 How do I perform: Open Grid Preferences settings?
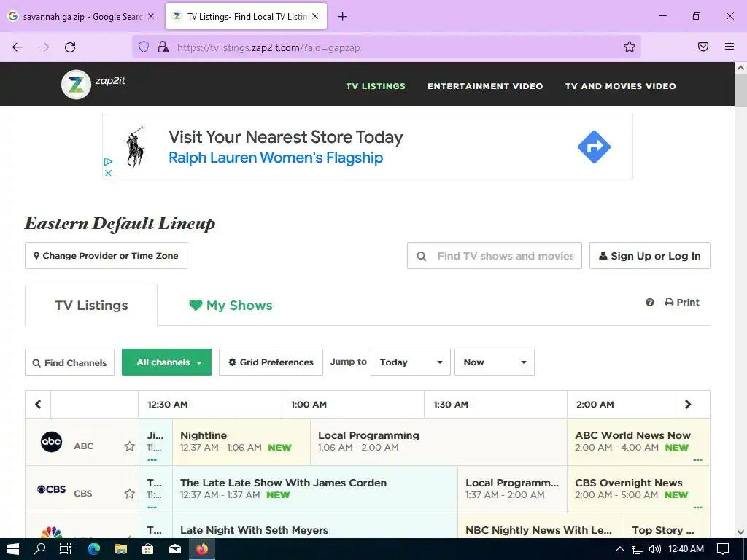tap(271, 362)
